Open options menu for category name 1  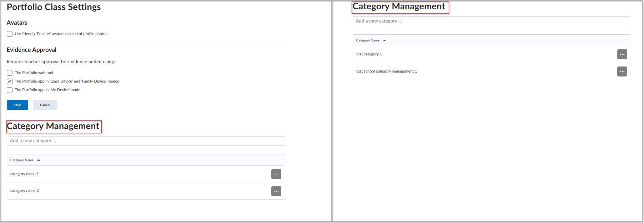tap(276, 174)
